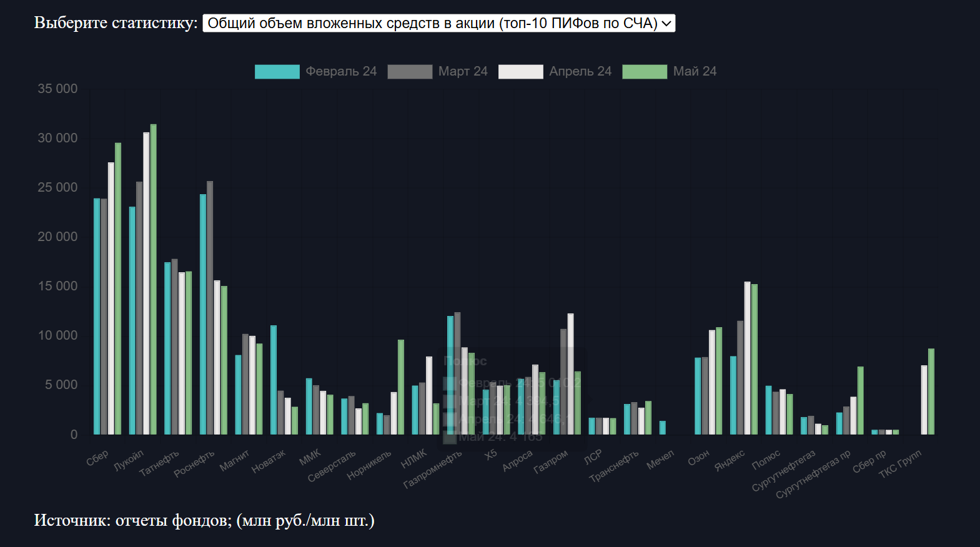
Task: Click the 35 000 y-axis value
Action: coord(57,89)
